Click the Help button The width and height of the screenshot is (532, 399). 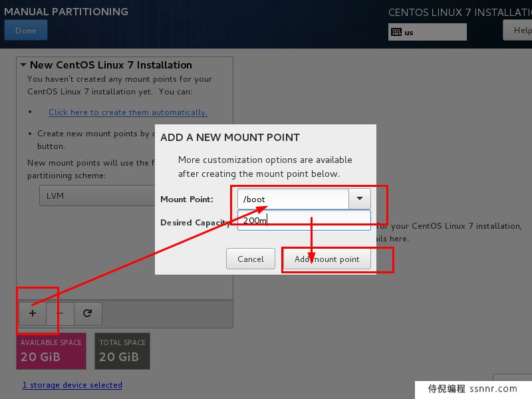coord(517,30)
